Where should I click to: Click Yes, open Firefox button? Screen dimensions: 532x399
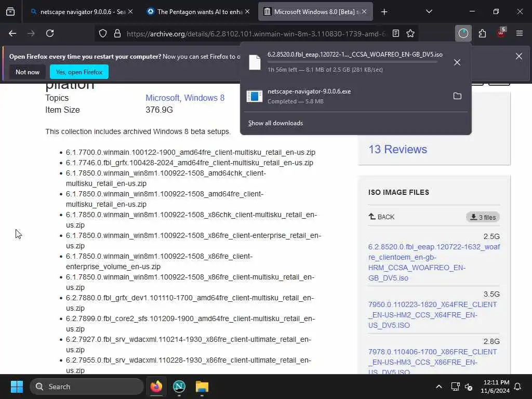79,72
